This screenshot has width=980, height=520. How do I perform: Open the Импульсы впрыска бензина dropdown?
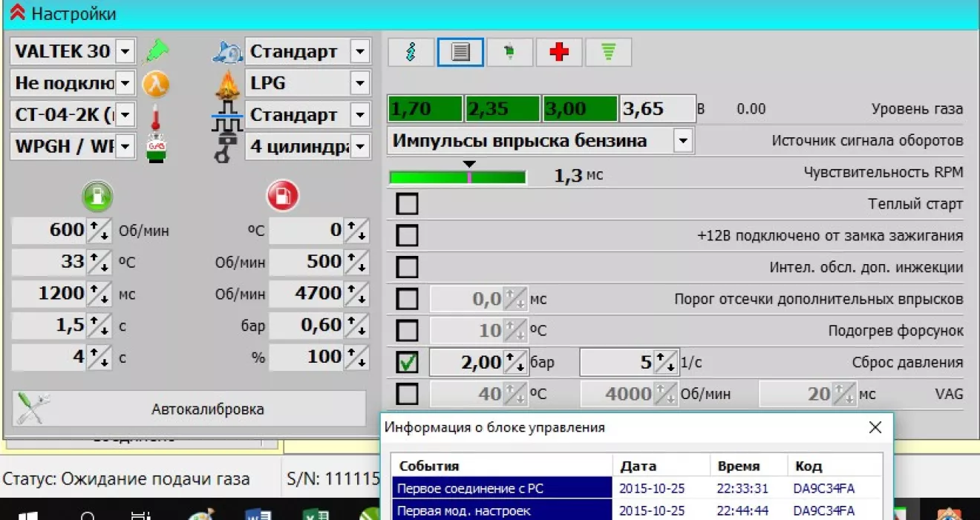tap(682, 141)
